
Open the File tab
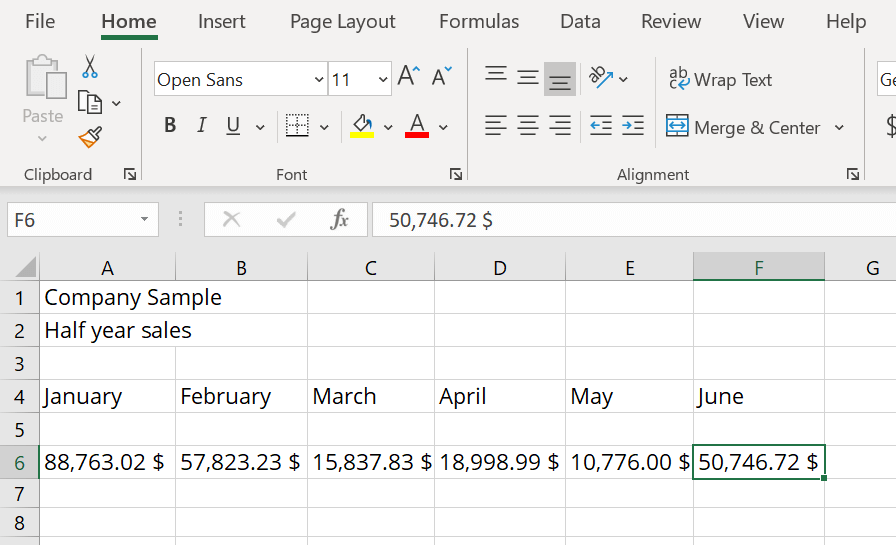(40, 22)
